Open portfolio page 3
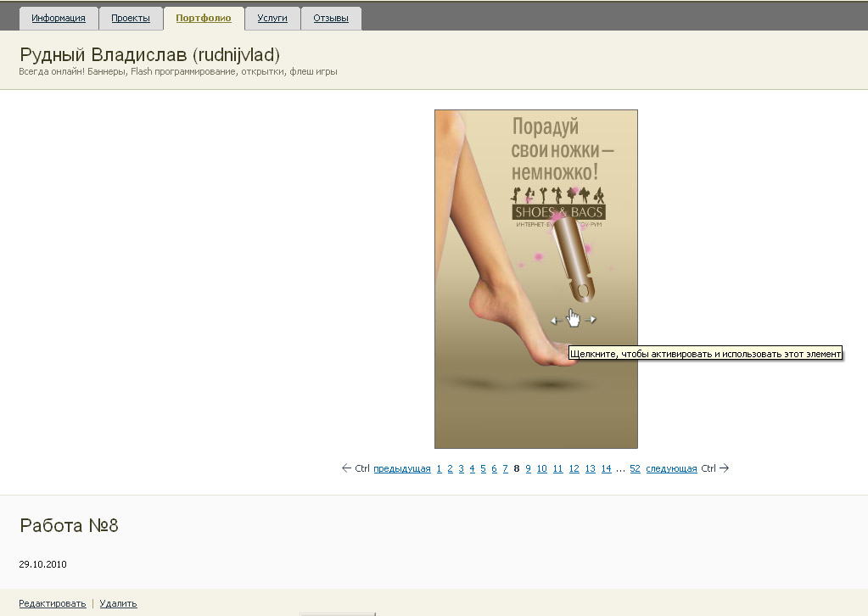 [461, 468]
